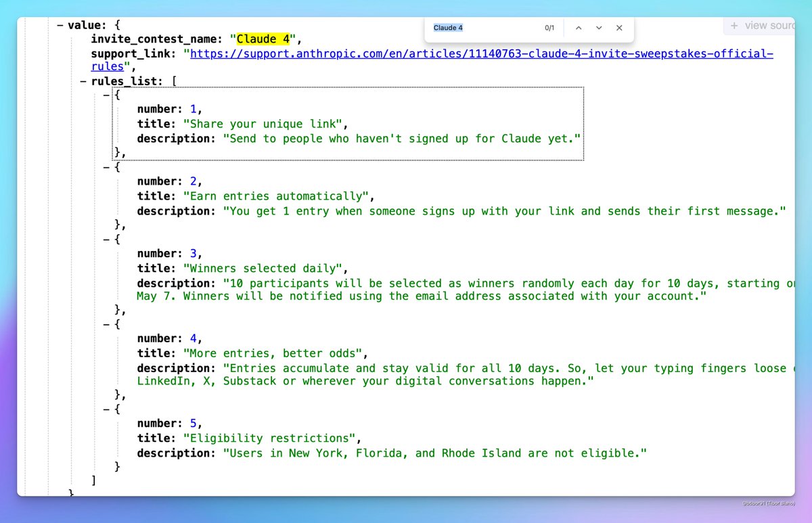This screenshot has height=523, width=812.
Task: Click the "0/1" match counter
Action: pyautogui.click(x=549, y=28)
